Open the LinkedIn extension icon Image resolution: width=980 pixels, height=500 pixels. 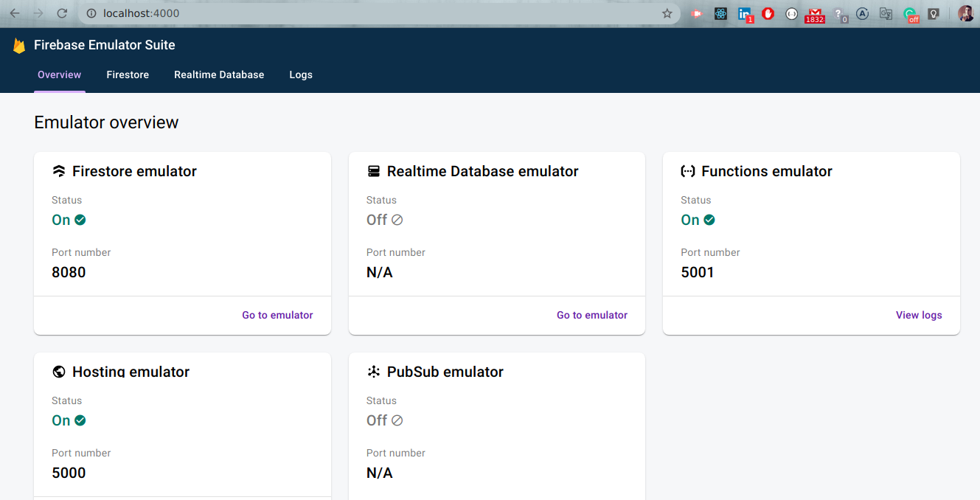745,14
